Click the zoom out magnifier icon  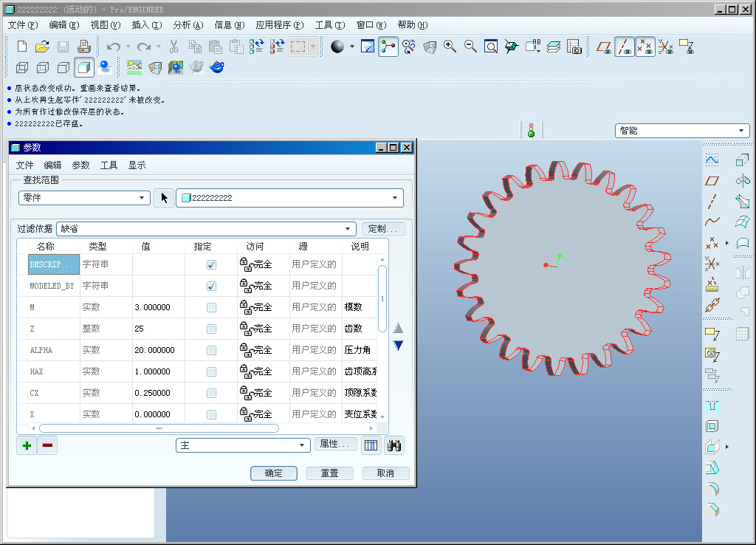[470, 47]
